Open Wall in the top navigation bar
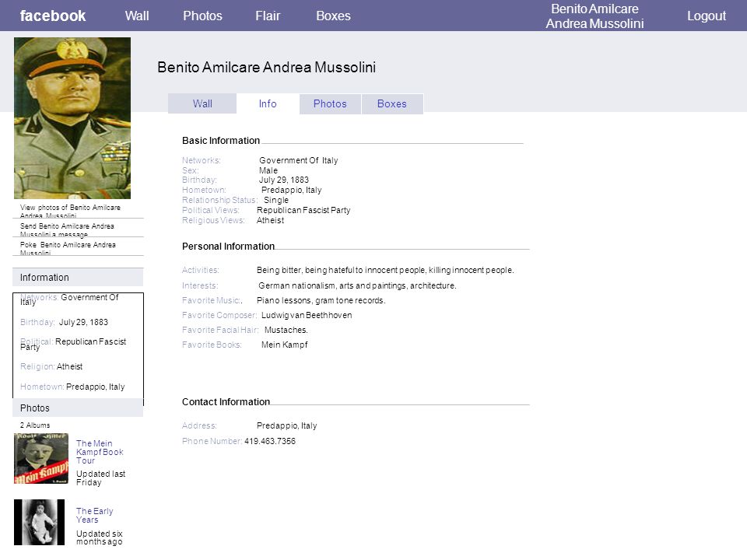Viewport: 747px width, 560px height. (137, 16)
